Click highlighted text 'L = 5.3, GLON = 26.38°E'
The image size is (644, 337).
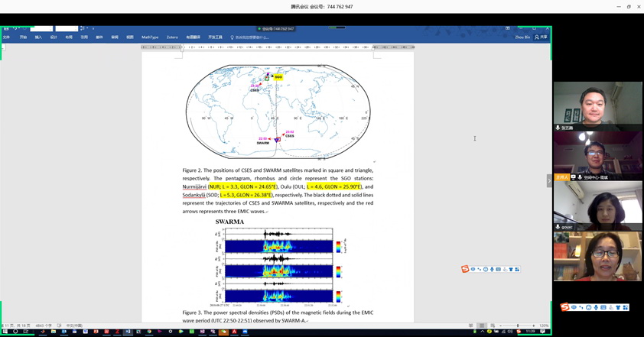pos(246,195)
